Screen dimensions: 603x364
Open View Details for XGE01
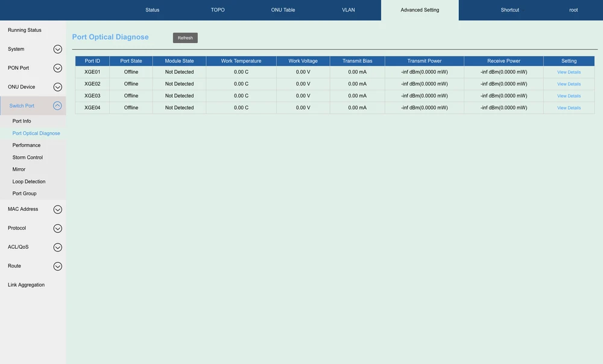pos(569,72)
